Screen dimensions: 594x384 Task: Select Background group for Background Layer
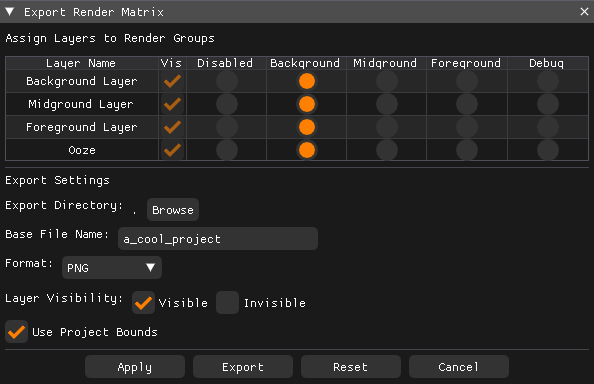click(x=307, y=81)
